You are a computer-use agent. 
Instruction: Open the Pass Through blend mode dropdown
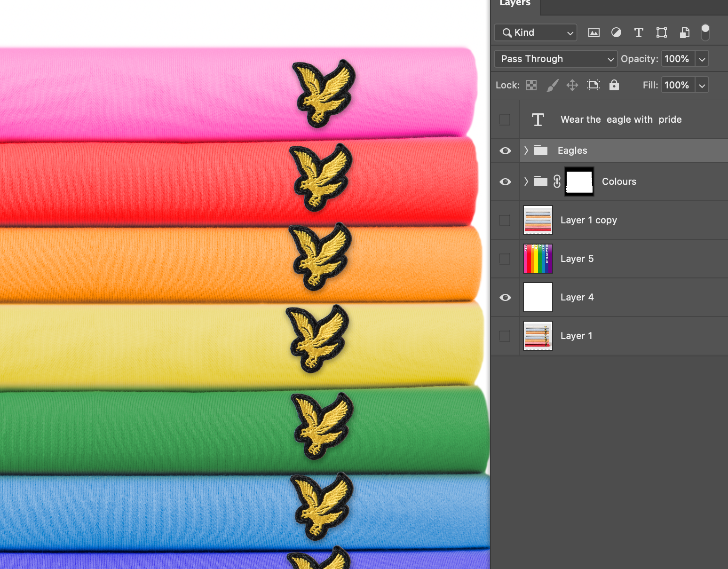[x=556, y=59]
